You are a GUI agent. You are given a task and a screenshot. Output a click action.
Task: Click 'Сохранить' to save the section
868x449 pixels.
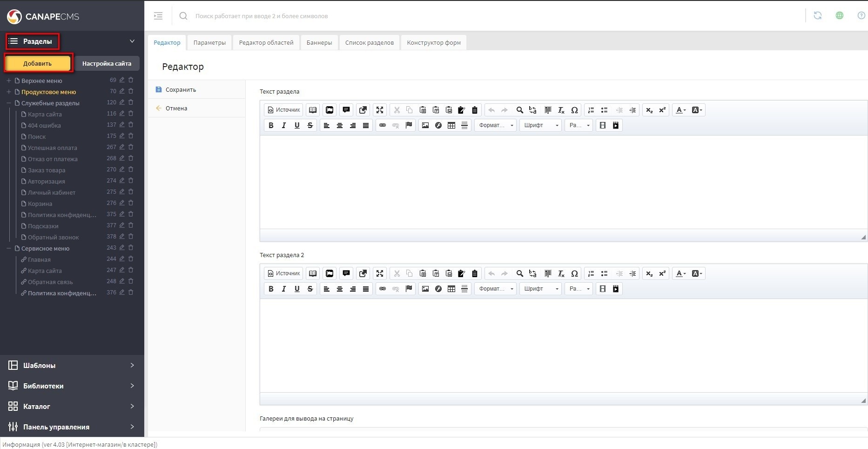tap(181, 89)
